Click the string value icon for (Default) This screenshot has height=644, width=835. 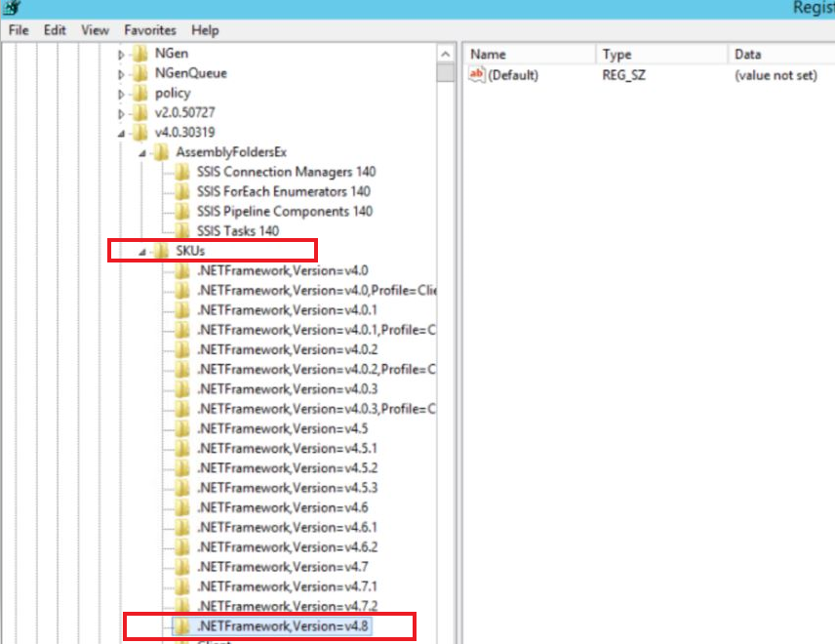coord(477,75)
